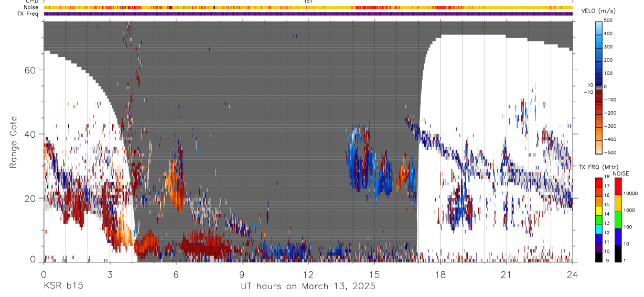Click the purple TX Freq strip above the plot
The image size is (644, 297).
[308, 14]
